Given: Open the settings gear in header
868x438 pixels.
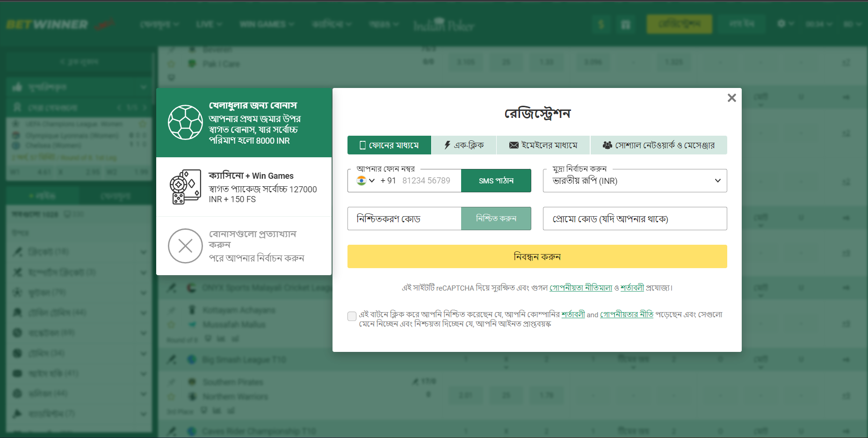Looking at the screenshot, I should pos(785,23).
